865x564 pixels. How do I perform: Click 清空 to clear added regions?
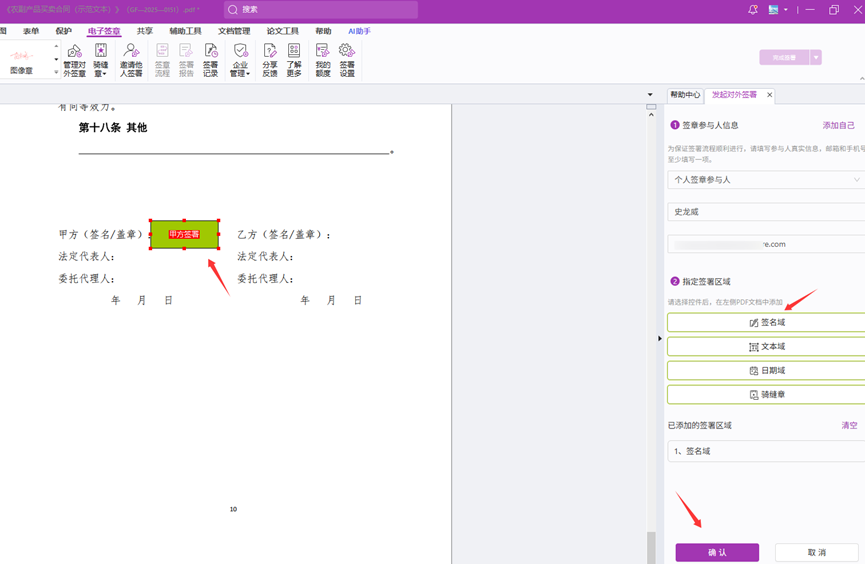click(x=849, y=426)
